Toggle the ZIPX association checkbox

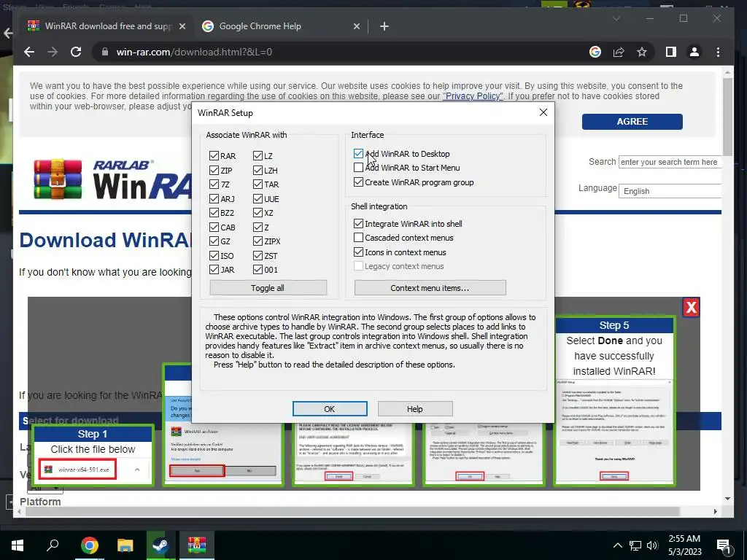point(258,241)
